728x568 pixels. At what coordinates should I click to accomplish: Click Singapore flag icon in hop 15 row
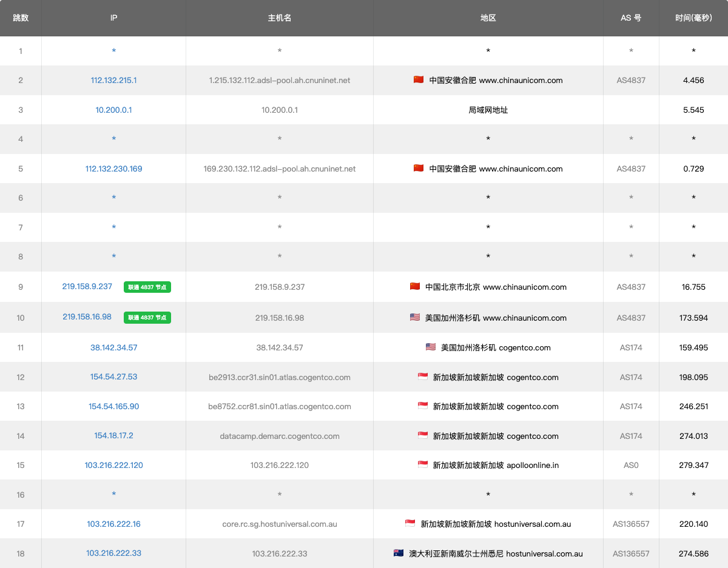pos(423,464)
